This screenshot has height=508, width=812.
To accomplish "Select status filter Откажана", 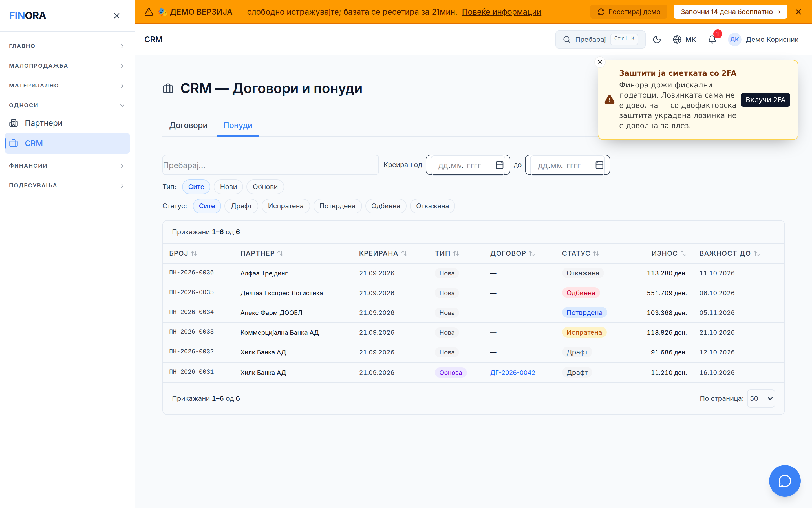I will click(x=432, y=206).
